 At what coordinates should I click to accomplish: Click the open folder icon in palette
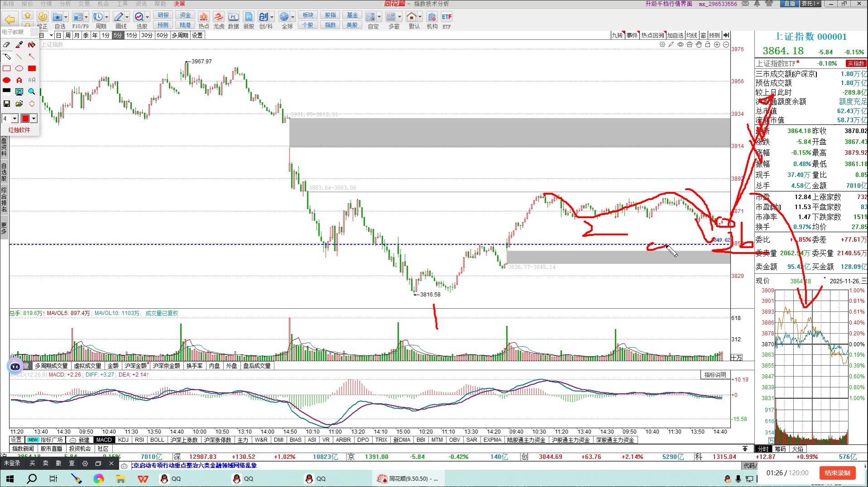click(19, 104)
